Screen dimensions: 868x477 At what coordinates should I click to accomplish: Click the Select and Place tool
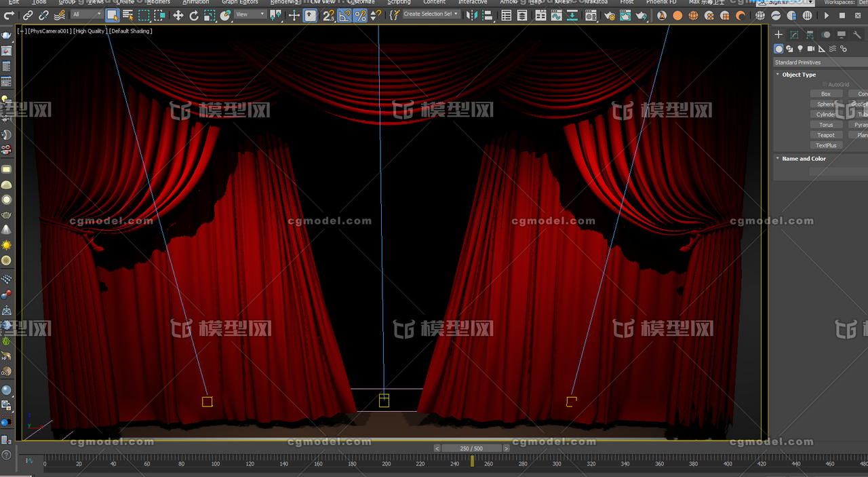point(226,15)
